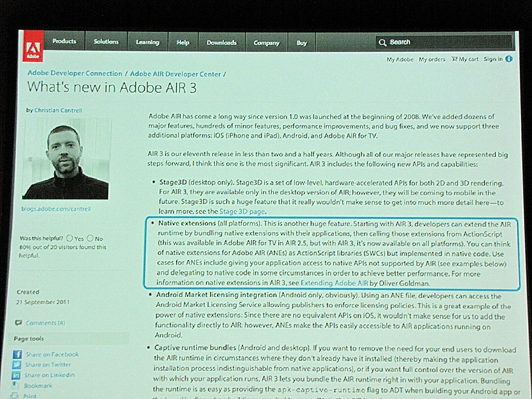
Task: Visit blogs.adobe.com/cantrell link
Action: [x=56, y=209]
